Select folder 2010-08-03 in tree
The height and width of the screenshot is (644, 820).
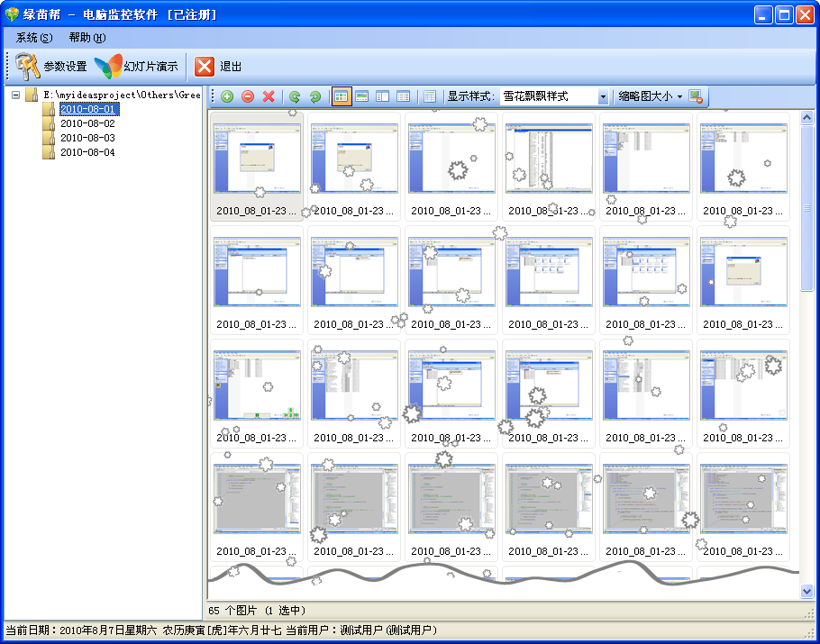pyautogui.click(x=88, y=138)
